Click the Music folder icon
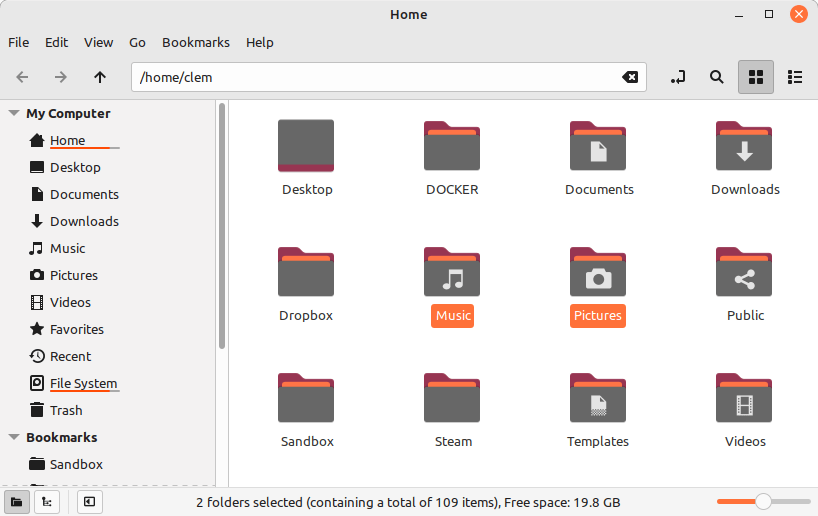Viewport: 818px width, 516px height. pyautogui.click(x=452, y=272)
